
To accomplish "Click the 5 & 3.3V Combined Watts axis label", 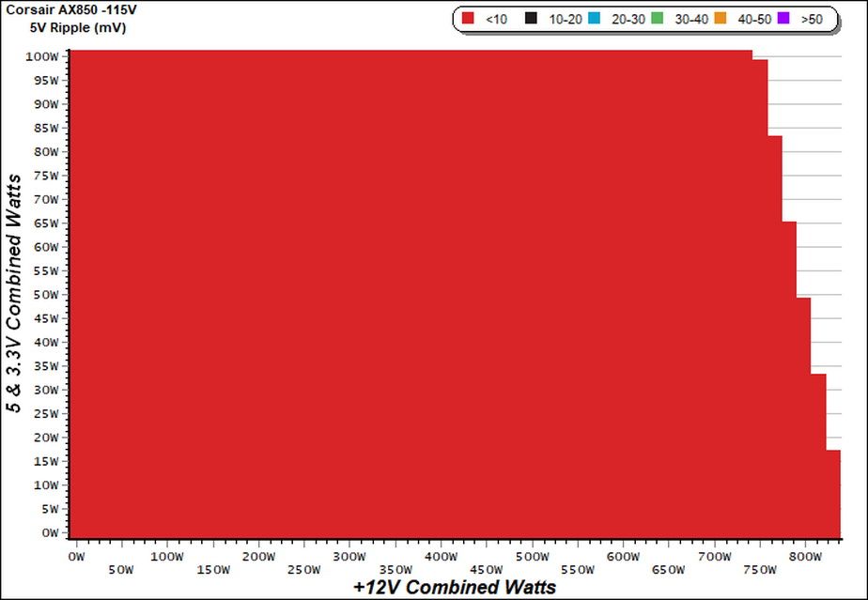I will tap(14, 294).
